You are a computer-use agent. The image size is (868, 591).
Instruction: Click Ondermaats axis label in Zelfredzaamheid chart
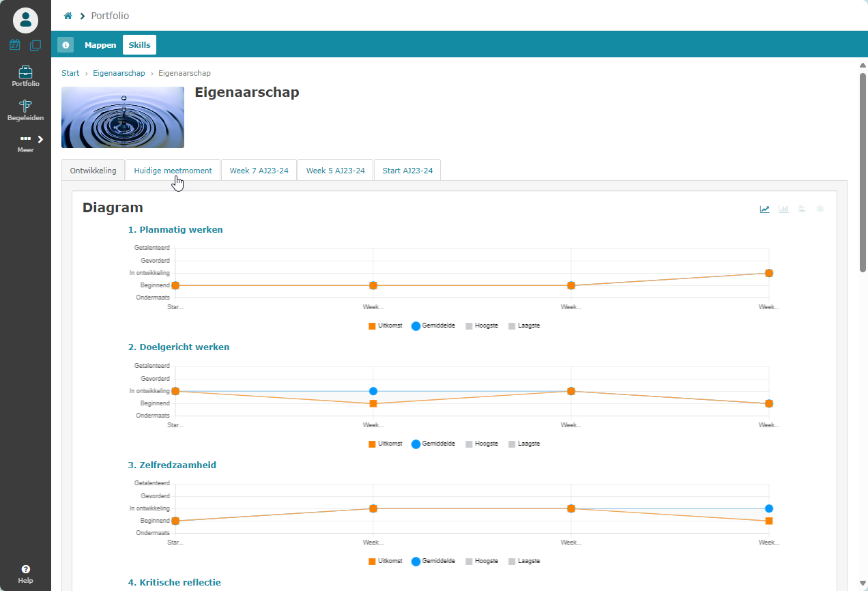pos(153,533)
